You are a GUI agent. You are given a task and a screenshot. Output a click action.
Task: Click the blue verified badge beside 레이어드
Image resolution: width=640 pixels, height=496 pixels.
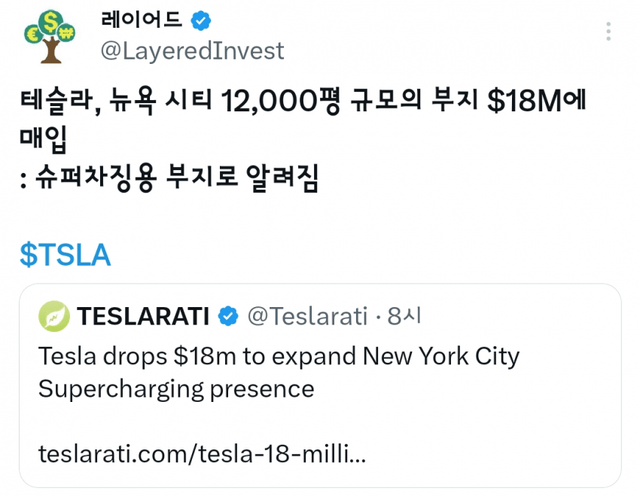point(199,20)
